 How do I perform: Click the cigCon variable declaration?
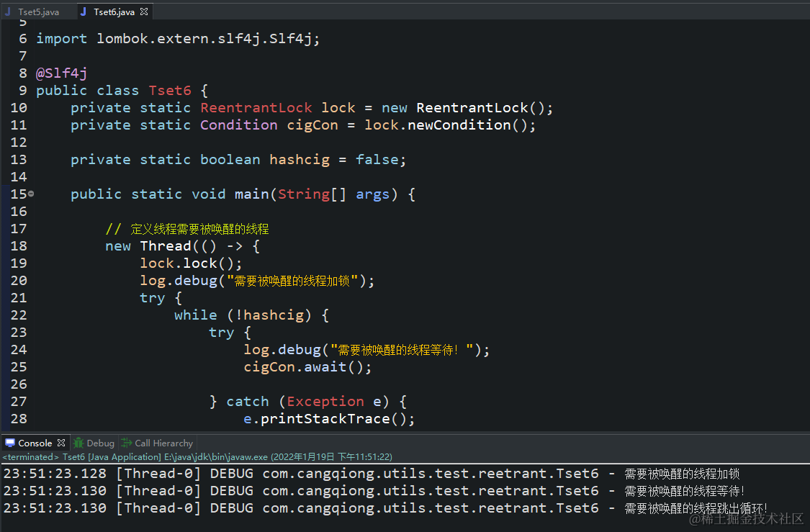(312, 125)
